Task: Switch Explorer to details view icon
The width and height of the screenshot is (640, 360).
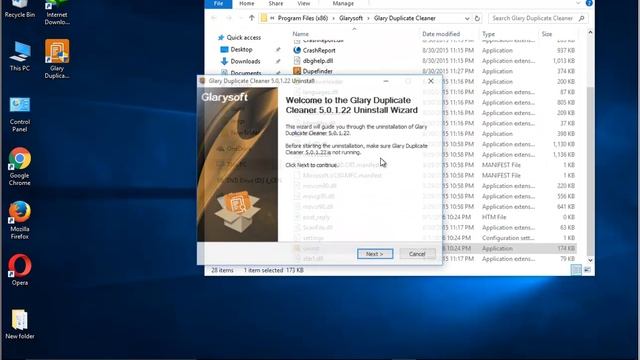Action: (x=576, y=270)
